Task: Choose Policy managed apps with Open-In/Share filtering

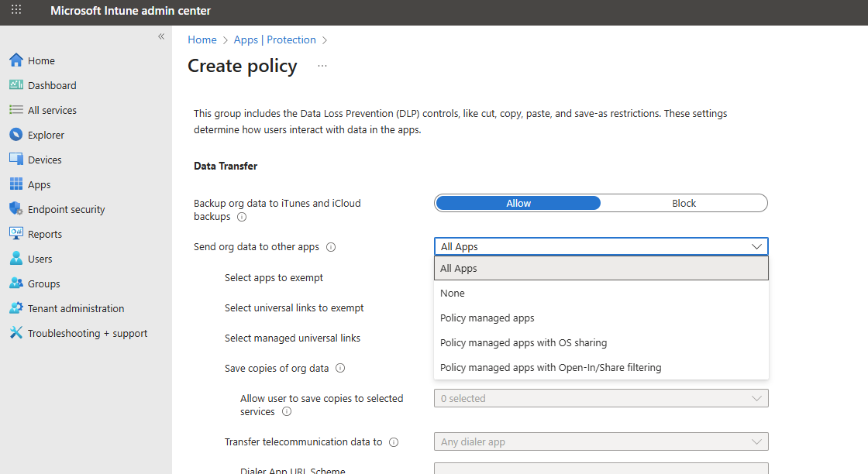Action: (x=601, y=367)
